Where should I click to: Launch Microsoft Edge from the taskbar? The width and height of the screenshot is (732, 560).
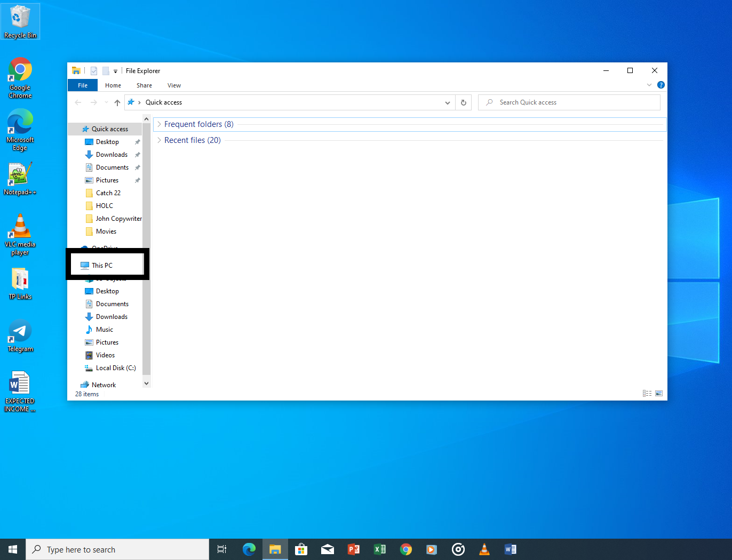(x=249, y=549)
